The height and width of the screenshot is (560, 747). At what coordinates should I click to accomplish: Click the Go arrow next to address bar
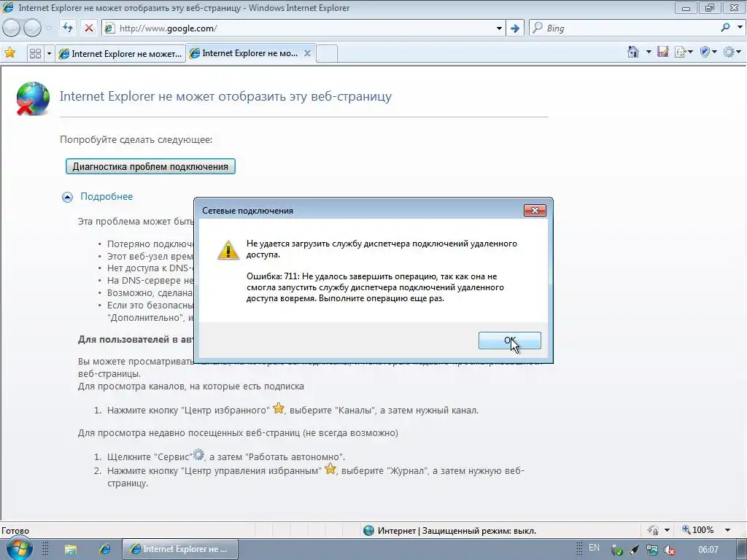pos(514,28)
